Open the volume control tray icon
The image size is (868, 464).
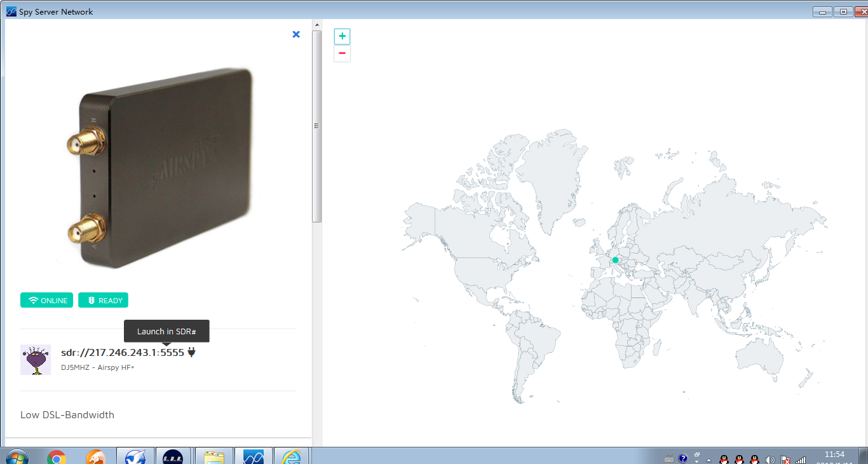coord(770,460)
